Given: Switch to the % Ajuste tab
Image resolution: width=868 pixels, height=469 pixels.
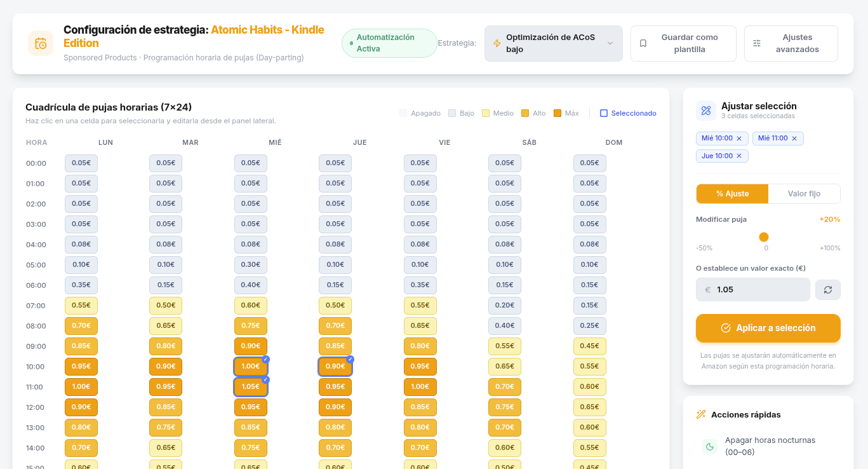Looking at the screenshot, I should [732, 194].
